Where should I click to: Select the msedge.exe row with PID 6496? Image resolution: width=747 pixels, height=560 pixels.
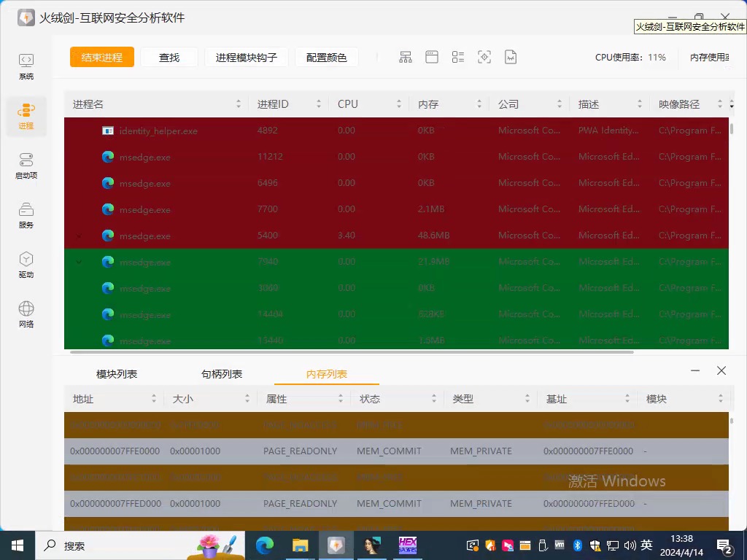tap(396, 183)
